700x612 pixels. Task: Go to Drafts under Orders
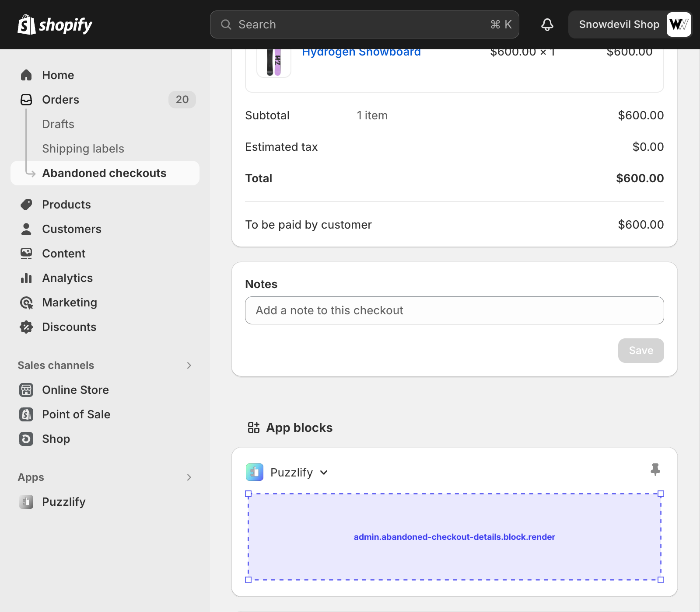click(x=58, y=124)
